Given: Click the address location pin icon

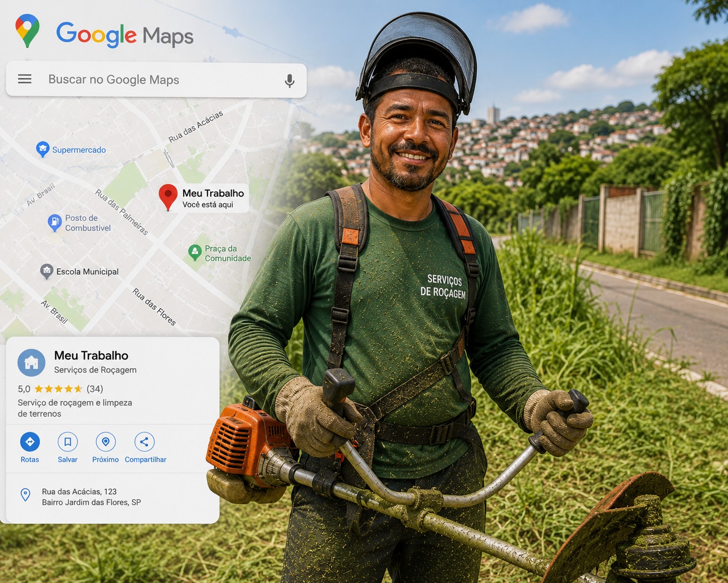Looking at the screenshot, I should [x=25, y=495].
